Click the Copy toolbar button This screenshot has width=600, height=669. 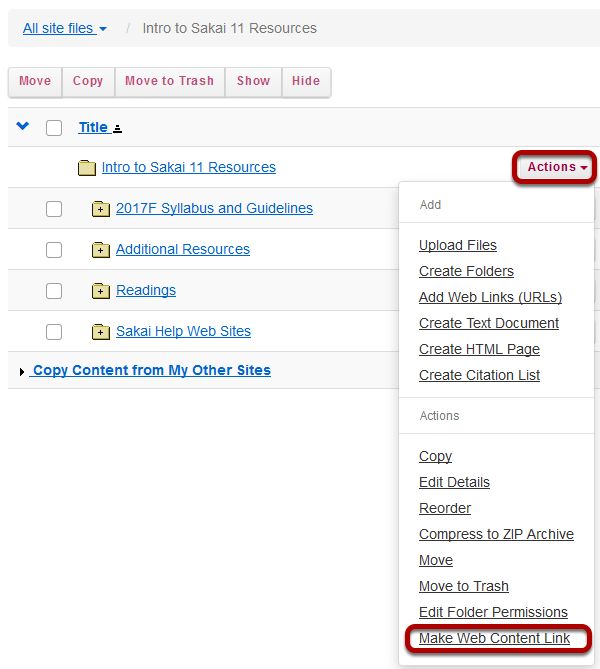coord(88,81)
